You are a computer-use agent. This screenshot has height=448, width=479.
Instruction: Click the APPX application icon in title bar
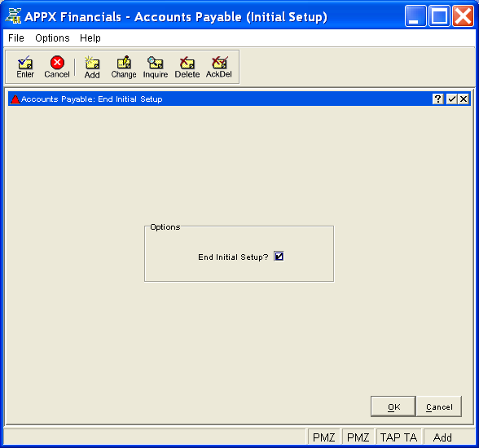coord(13,15)
